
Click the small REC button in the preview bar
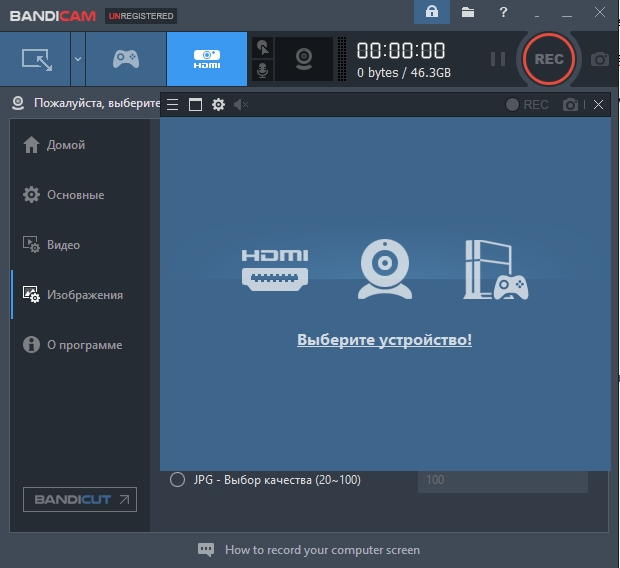tap(527, 104)
